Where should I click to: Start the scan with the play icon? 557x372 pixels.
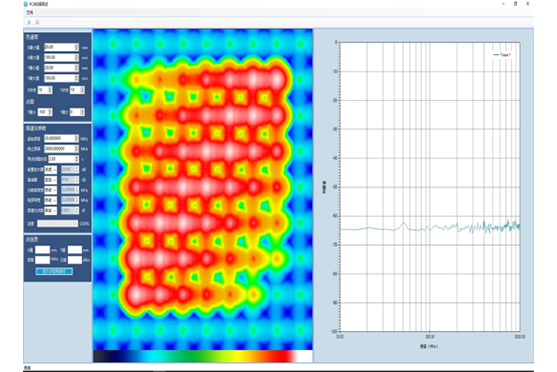29,22
